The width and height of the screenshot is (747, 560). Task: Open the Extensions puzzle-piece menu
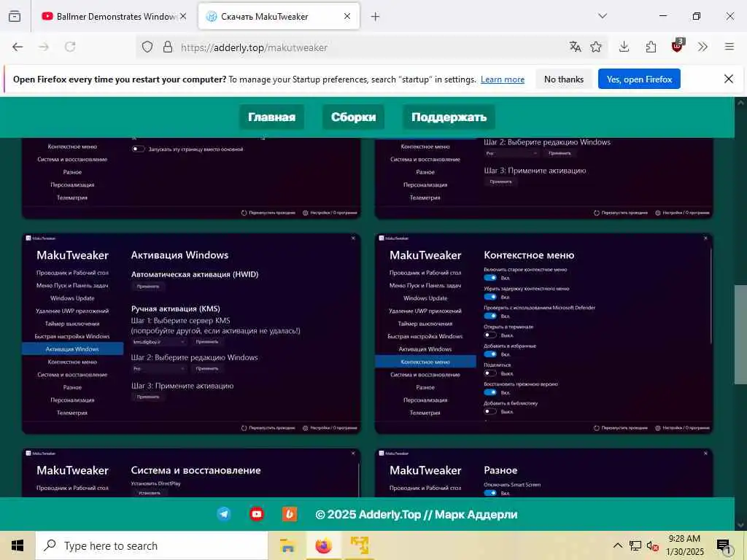tap(651, 47)
